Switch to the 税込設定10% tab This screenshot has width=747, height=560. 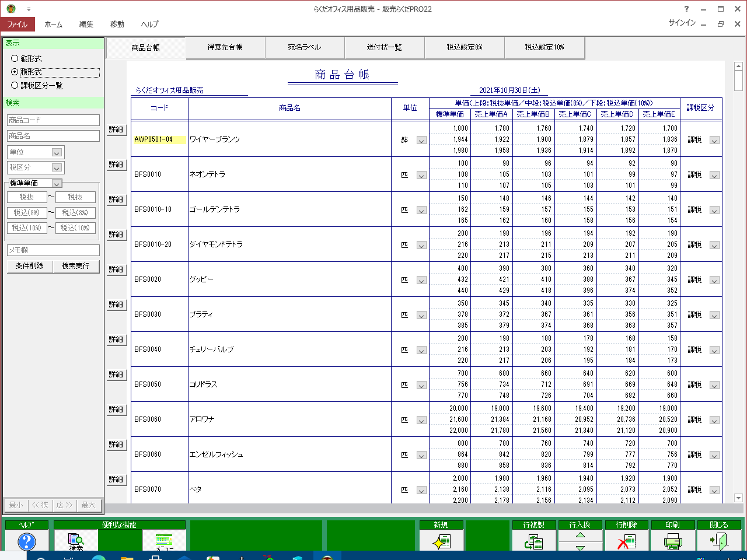(544, 47)
